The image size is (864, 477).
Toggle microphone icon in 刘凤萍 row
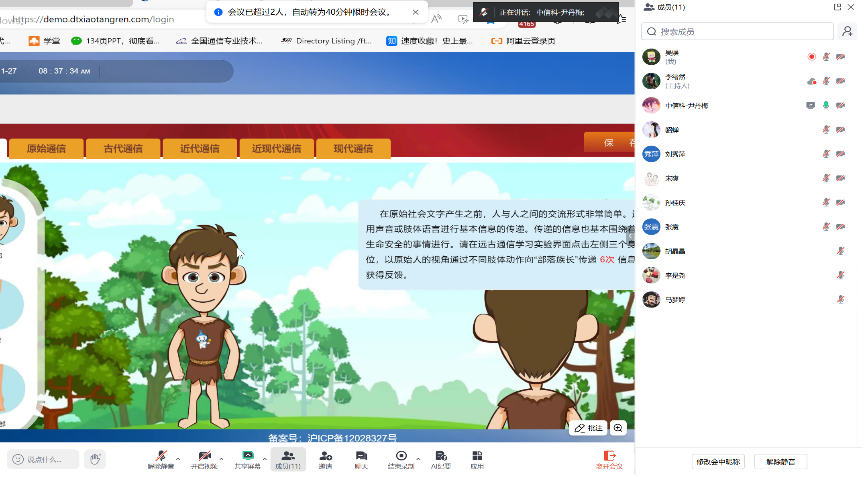pos(826,154)
